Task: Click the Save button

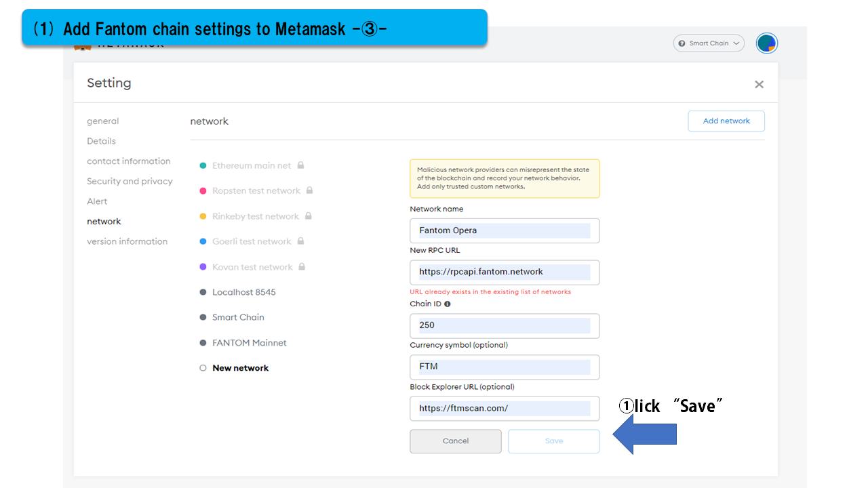Action: [x=554, y=441]
